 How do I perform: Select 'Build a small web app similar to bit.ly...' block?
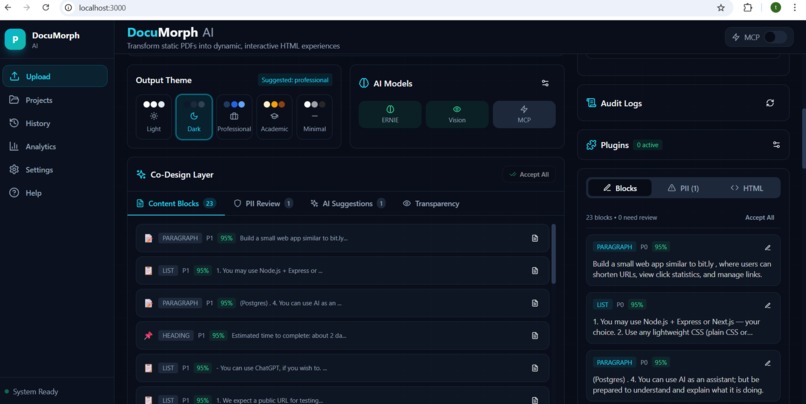tap(342, 238)
